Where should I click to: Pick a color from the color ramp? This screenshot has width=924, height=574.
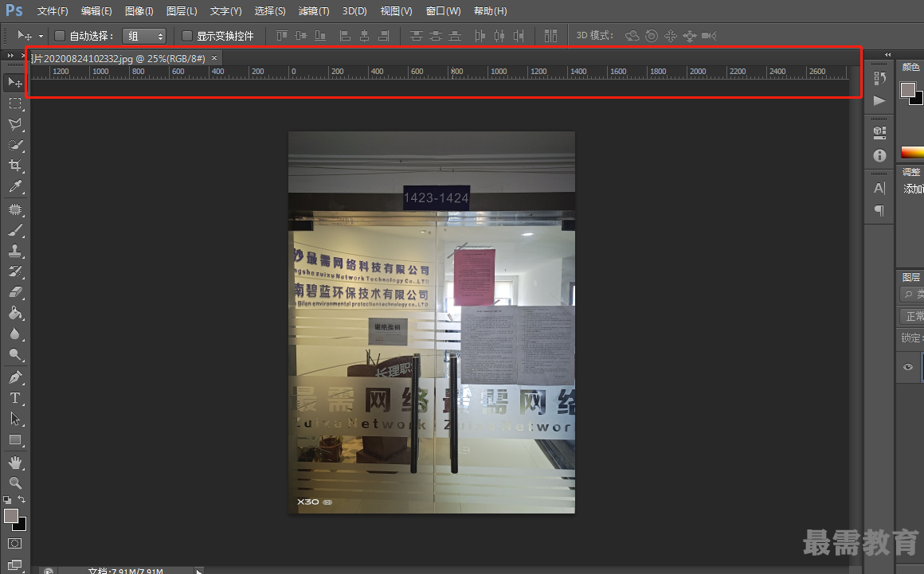click(912, 152)
